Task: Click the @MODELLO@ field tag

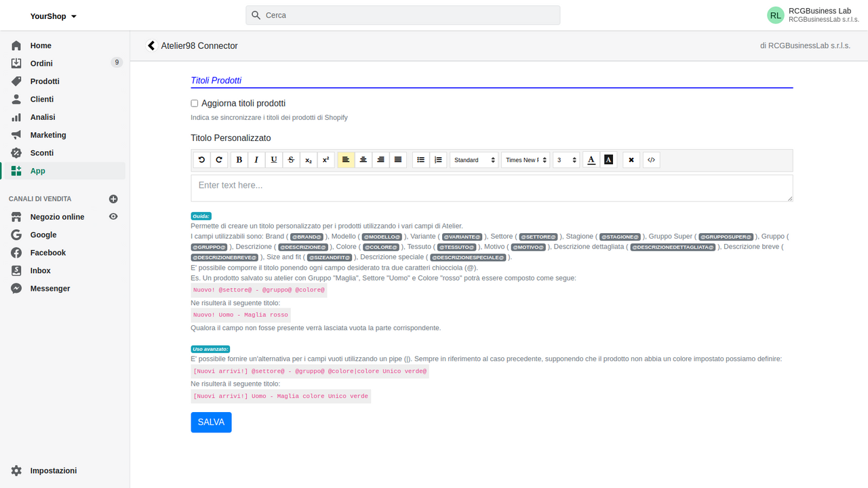Action: tap(382, 237)
